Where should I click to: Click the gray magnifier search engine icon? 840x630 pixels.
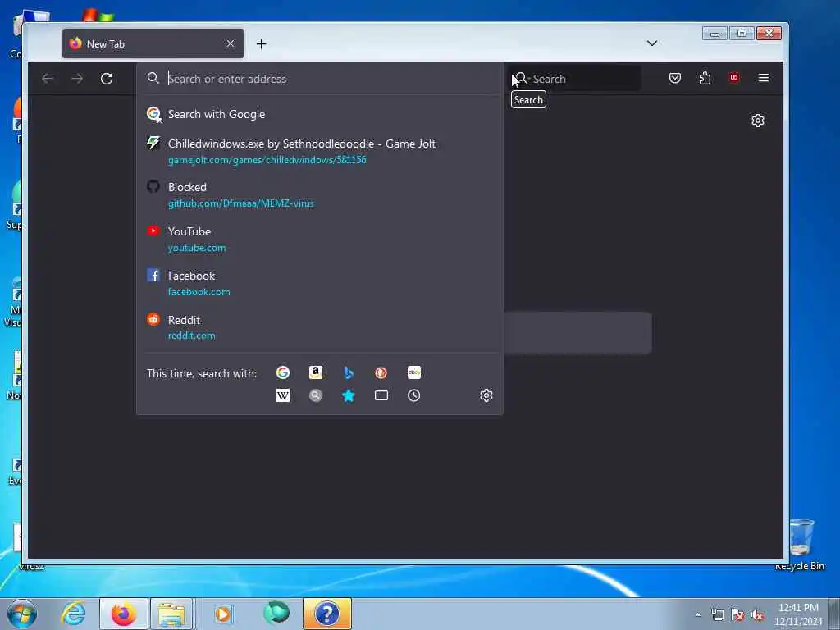316,395
